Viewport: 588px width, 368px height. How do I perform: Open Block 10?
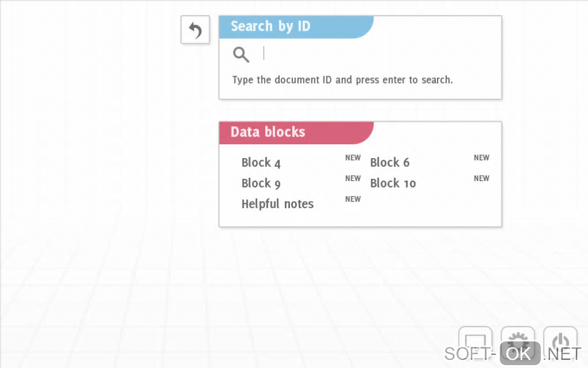point(393,183)
